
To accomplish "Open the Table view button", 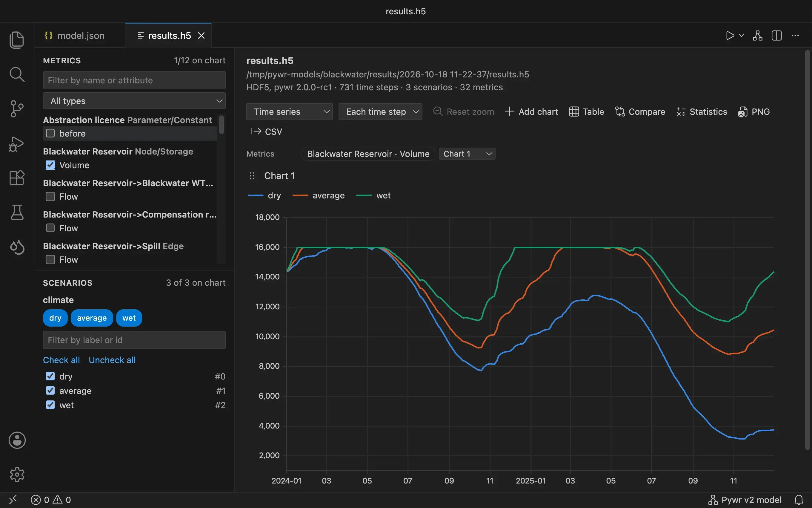I will [x=587, y=111].
